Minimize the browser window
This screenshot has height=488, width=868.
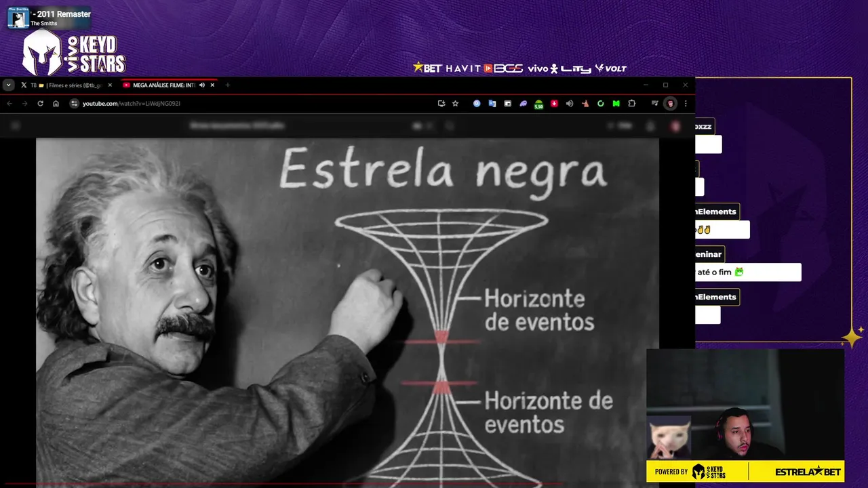[646, 85]
